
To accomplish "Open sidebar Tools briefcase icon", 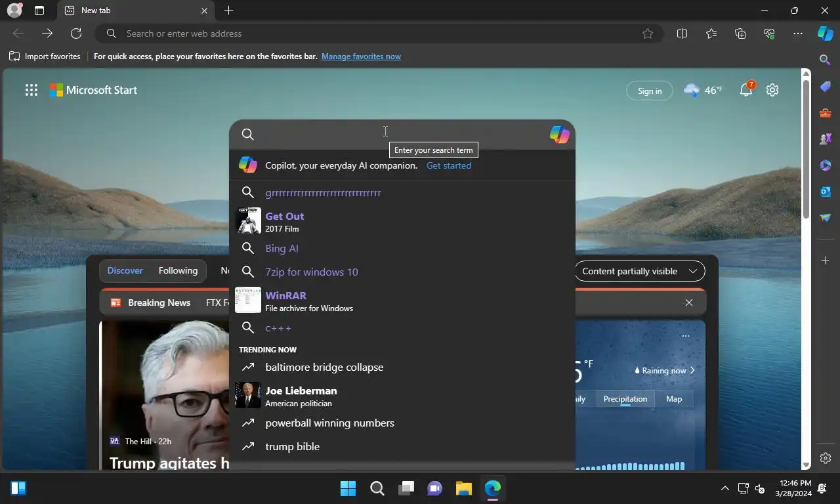I will pos(826,113).
